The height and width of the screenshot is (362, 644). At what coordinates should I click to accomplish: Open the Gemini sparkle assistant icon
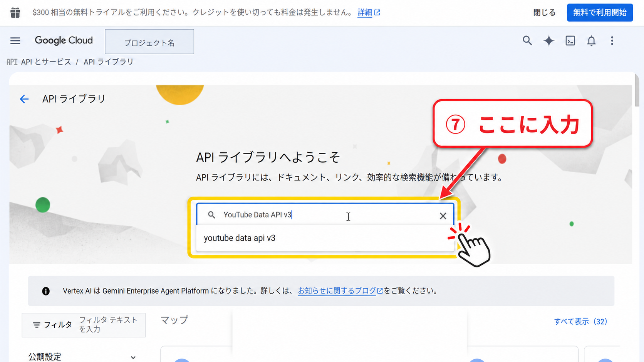[x=549, y=40]
